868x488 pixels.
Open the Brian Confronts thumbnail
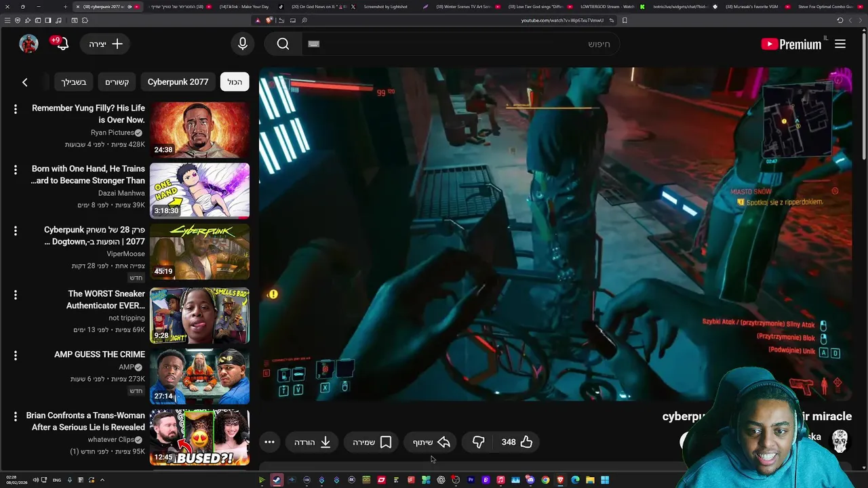tap(199, 437)
